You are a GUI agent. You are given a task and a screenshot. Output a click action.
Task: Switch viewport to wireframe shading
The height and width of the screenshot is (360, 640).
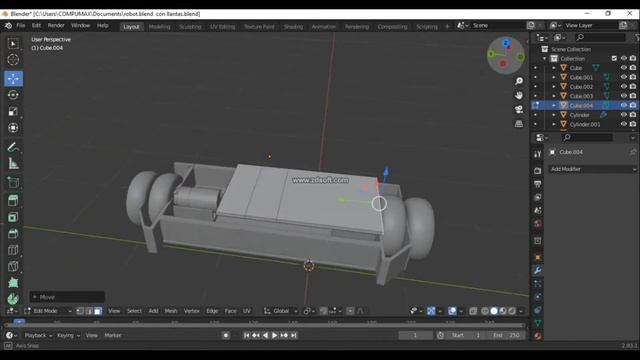485,311
